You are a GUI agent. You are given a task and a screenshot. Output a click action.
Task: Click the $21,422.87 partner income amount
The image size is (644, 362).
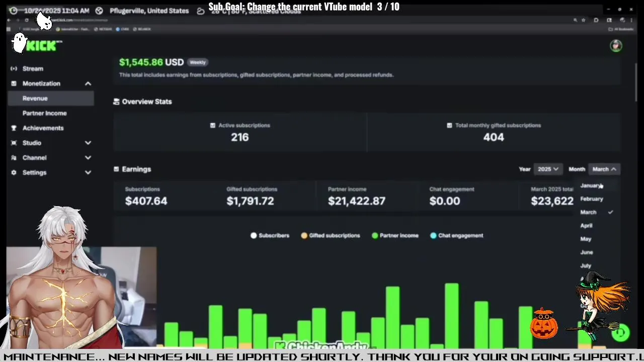357,201
